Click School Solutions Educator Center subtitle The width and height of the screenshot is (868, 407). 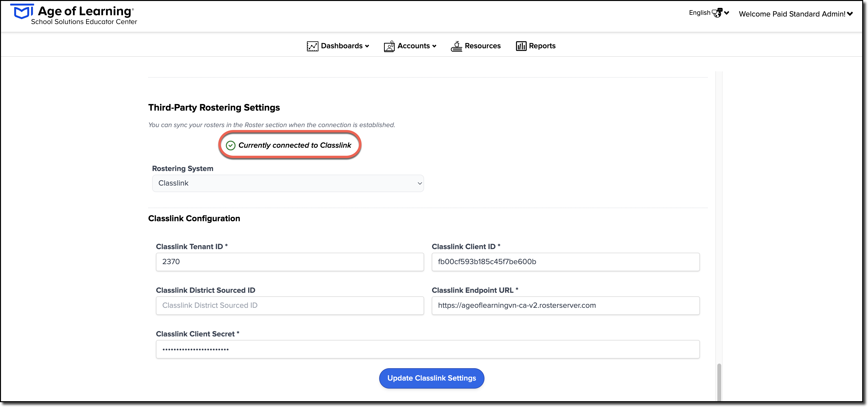[x=84, y=22]
